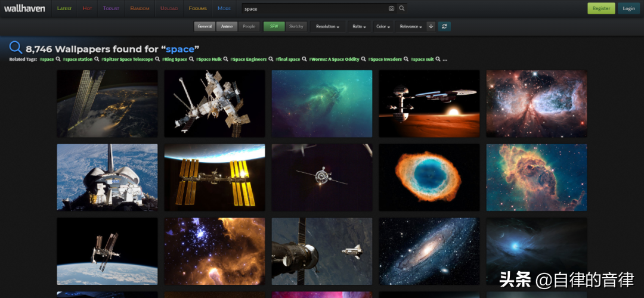Open the Latest menu item

click(64, 8)
